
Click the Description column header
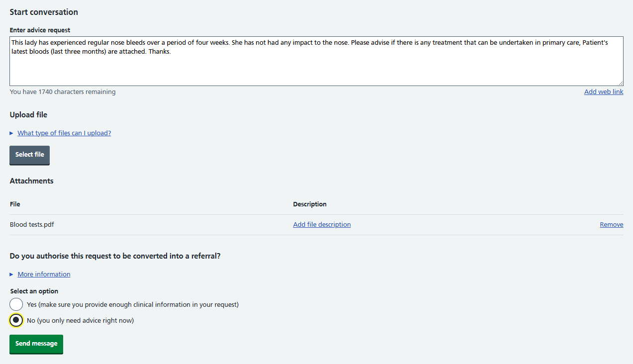pos(310,204)
